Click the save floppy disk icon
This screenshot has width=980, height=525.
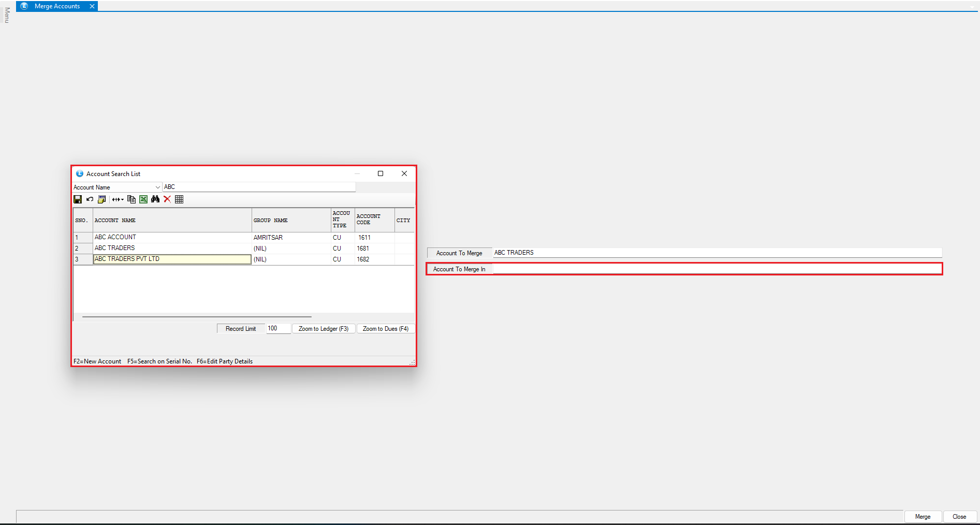click(78, 199)
